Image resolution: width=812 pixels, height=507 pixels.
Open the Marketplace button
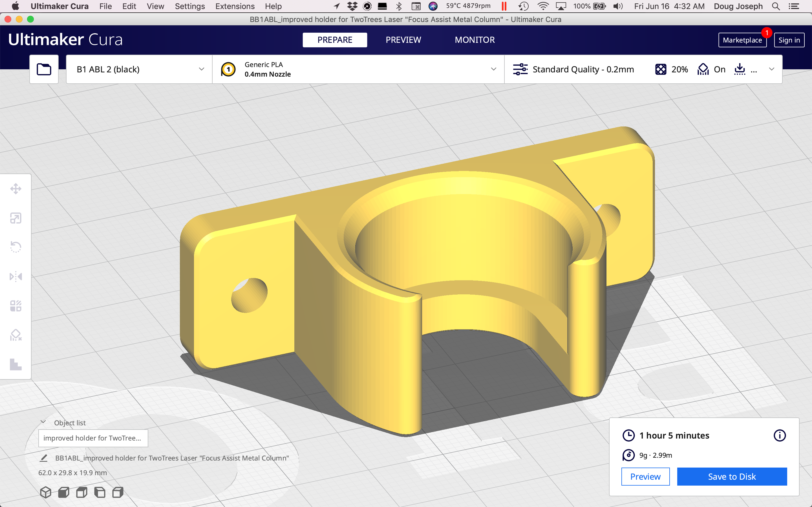point(742,40)
